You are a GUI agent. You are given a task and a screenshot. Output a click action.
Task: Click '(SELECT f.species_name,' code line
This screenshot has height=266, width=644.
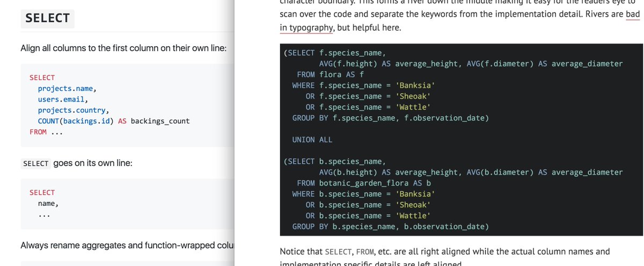335,53
